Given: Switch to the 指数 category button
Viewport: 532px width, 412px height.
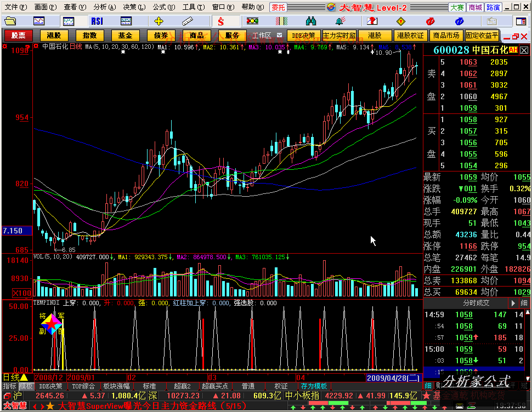Looking at the screenshot, I should (x=89, y=35).
